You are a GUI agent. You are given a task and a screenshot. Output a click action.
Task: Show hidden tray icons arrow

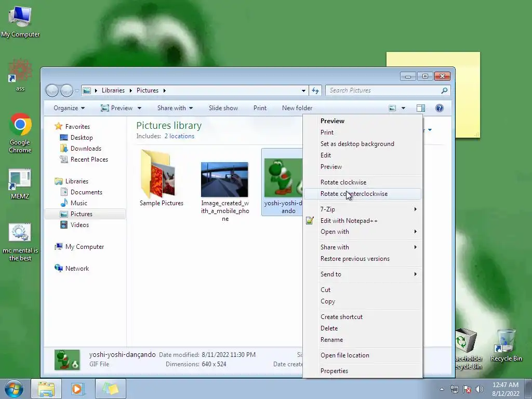point(442,389)
